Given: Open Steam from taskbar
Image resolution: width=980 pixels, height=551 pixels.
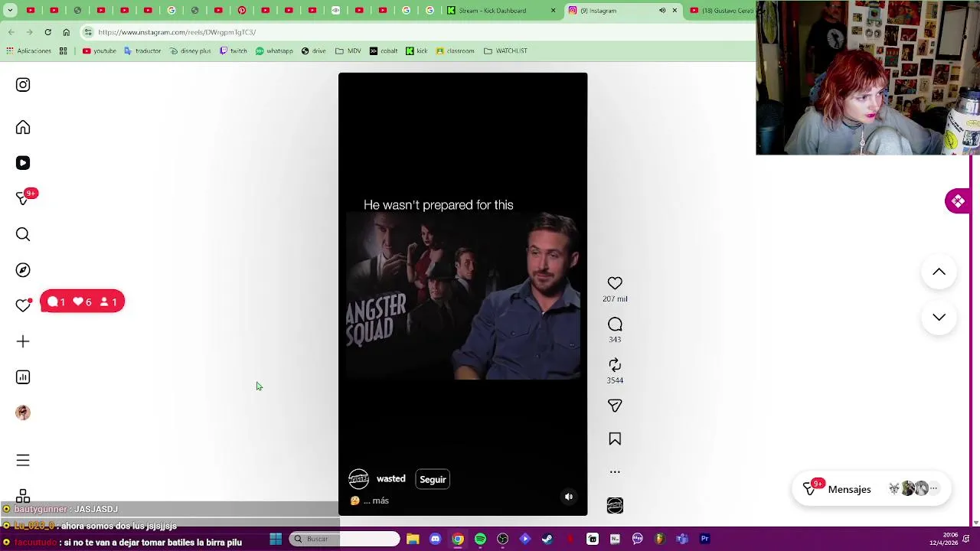Looking at the screenshot, I should click(x=547, y=540).
